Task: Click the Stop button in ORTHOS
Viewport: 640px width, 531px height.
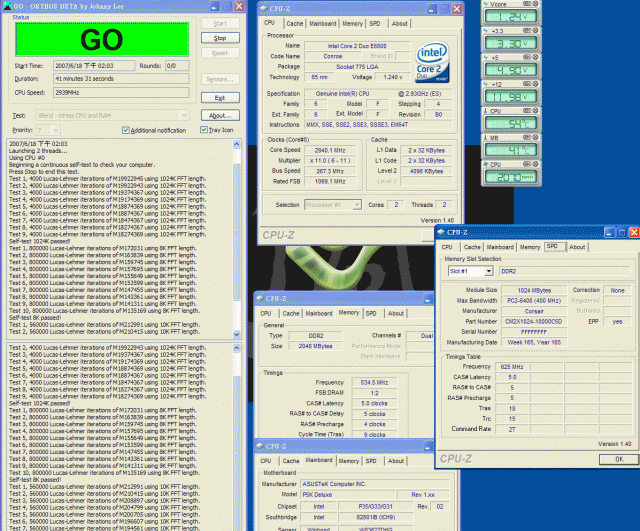Action: 220,38
